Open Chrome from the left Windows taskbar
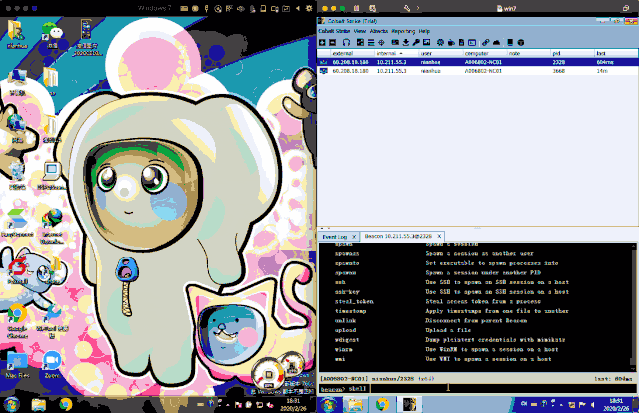 (65, 404)
